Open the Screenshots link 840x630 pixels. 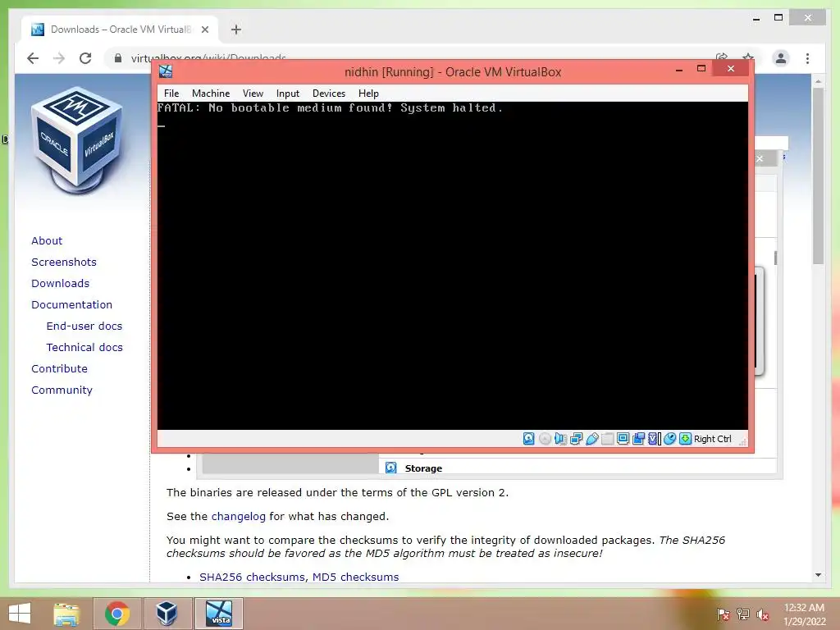64,262
